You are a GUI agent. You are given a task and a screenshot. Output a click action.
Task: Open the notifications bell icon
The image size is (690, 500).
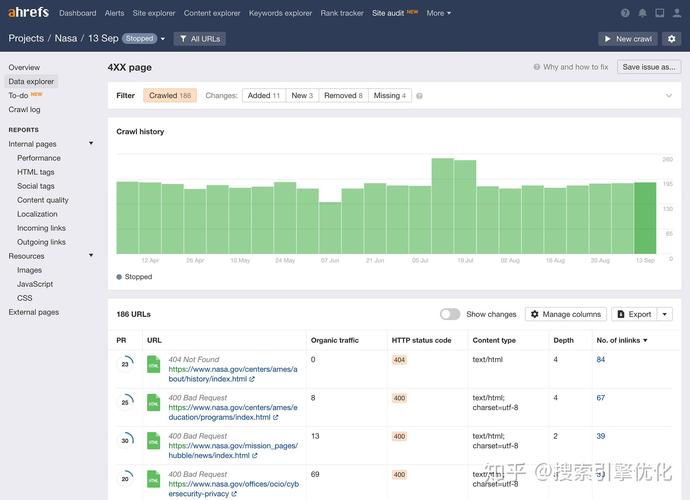pos(642,13)
